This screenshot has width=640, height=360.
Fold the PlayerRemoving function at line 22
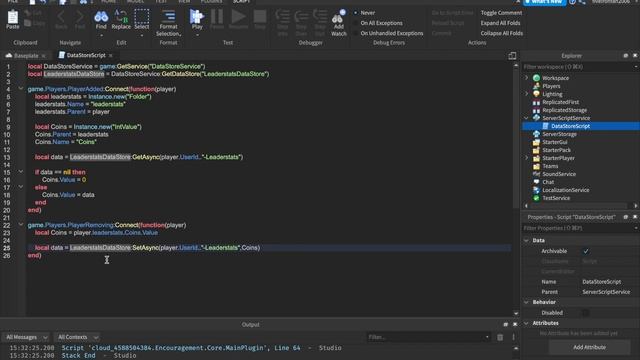coord(21,224)
